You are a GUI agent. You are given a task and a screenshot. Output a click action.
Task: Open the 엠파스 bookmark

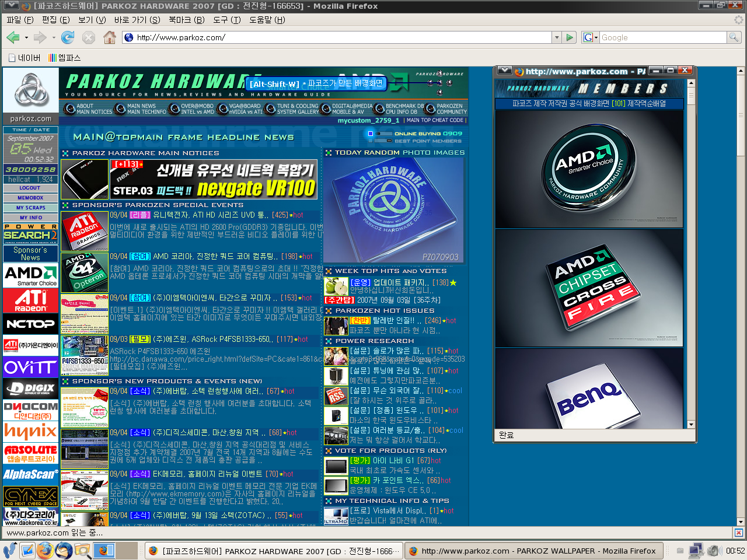pyautogui.click(x=65, y=58)
